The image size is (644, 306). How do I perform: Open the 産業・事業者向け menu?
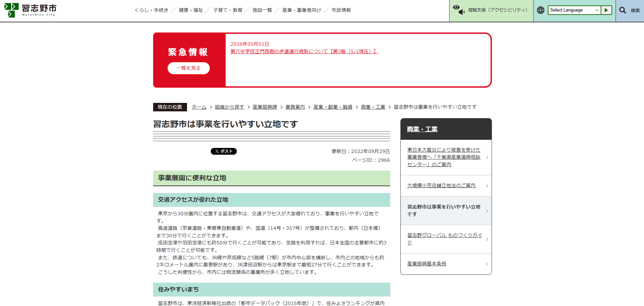302,10
